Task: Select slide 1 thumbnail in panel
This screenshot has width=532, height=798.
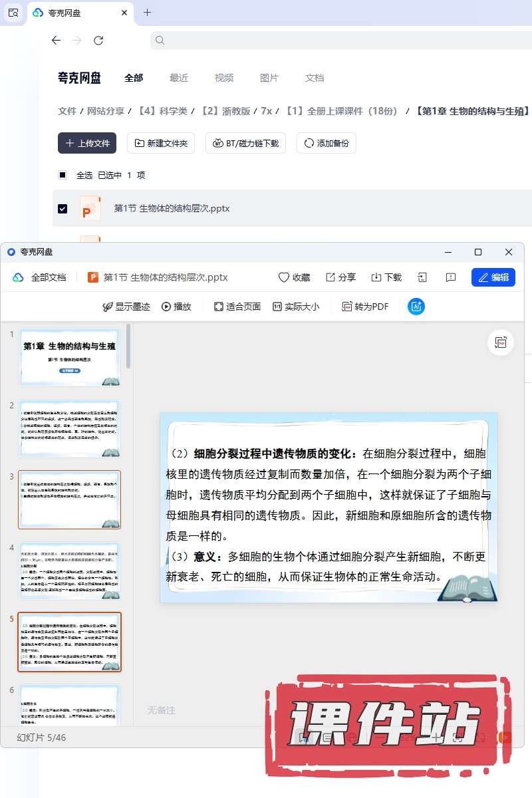Action: (x=70, y=357)
